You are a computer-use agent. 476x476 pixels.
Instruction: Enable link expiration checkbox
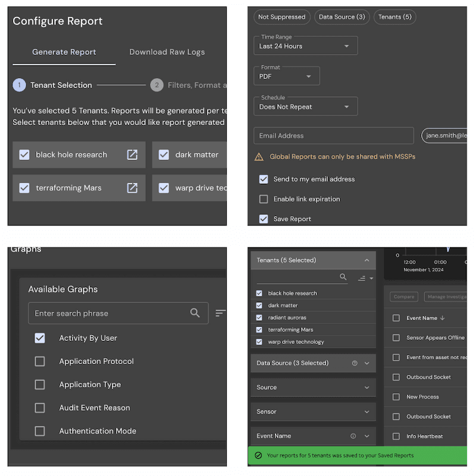(264, 199)
